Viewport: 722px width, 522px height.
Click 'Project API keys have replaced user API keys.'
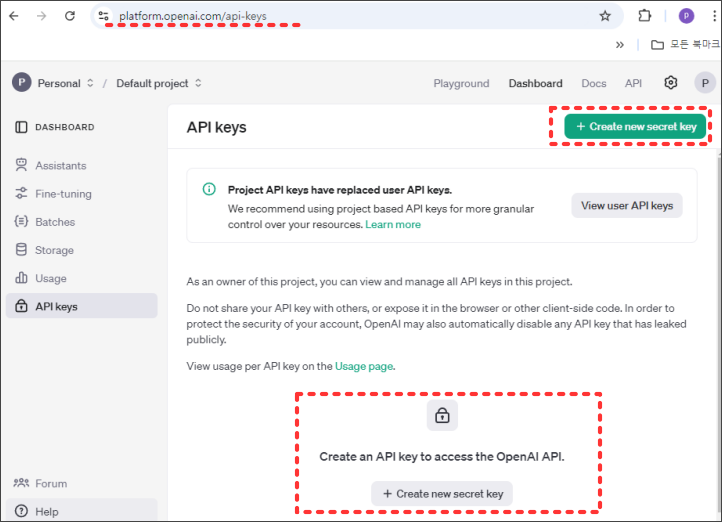(340, 190)
